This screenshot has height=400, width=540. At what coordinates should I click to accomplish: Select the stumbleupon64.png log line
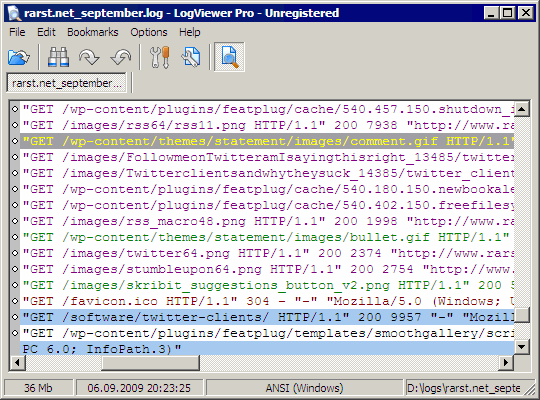[267, 269]
